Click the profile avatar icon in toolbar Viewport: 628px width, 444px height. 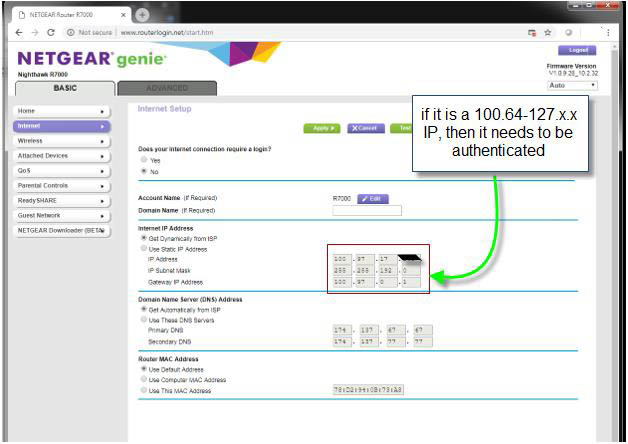point(568,32)
